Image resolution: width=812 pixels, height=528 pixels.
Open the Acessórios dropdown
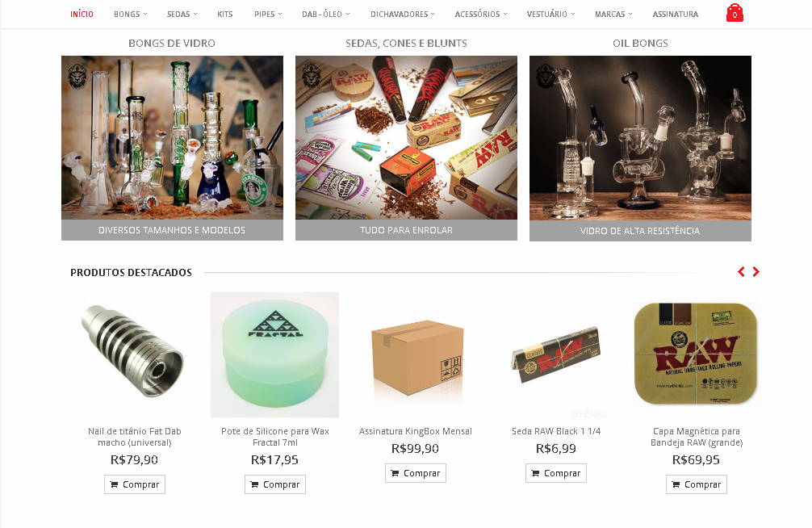coord(481,14)
